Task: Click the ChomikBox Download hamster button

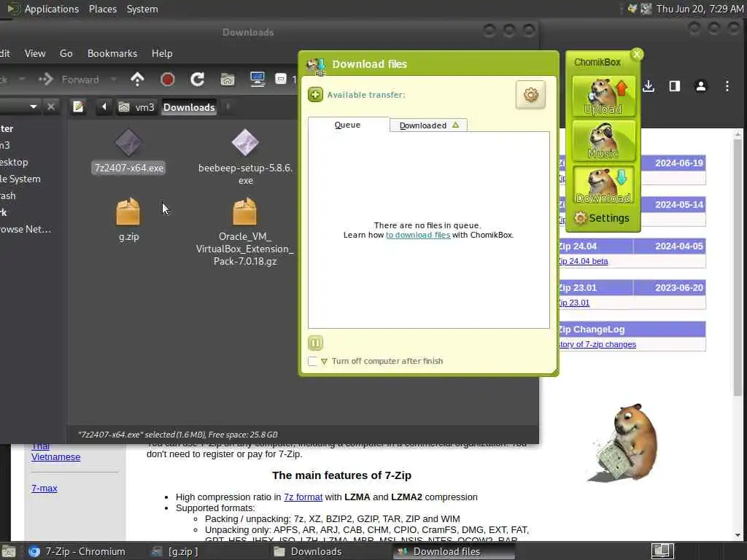Action: tap(603, 184)
